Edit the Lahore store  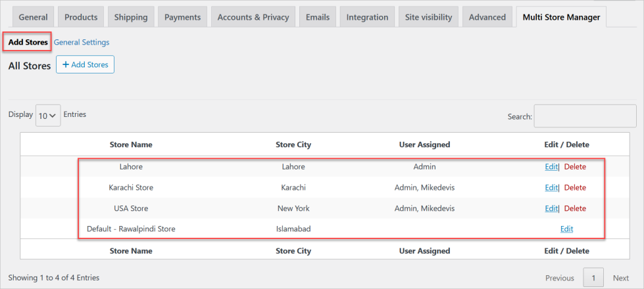click(x=551, y=167)
